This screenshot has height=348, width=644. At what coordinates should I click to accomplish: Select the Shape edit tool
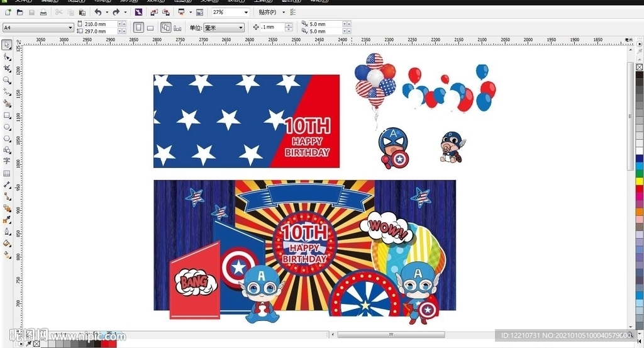[6, 57]
